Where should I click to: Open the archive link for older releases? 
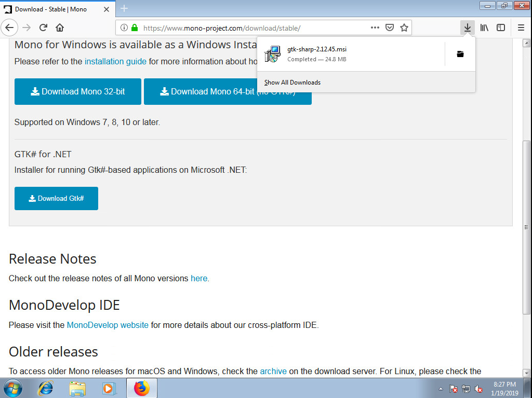tap(273, 371)
